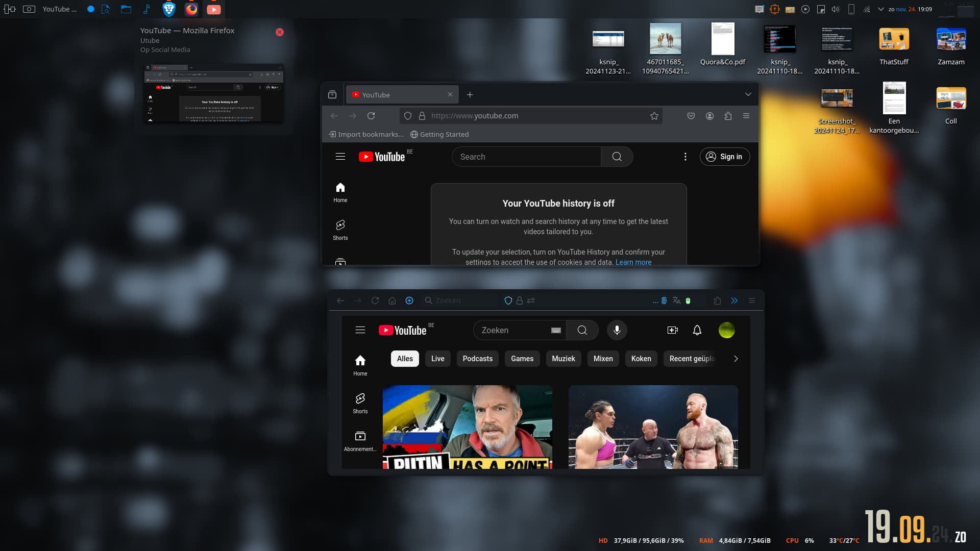
Task: Close the YouTube — Mozilla Firefox window preview
Action: (280, 32)
